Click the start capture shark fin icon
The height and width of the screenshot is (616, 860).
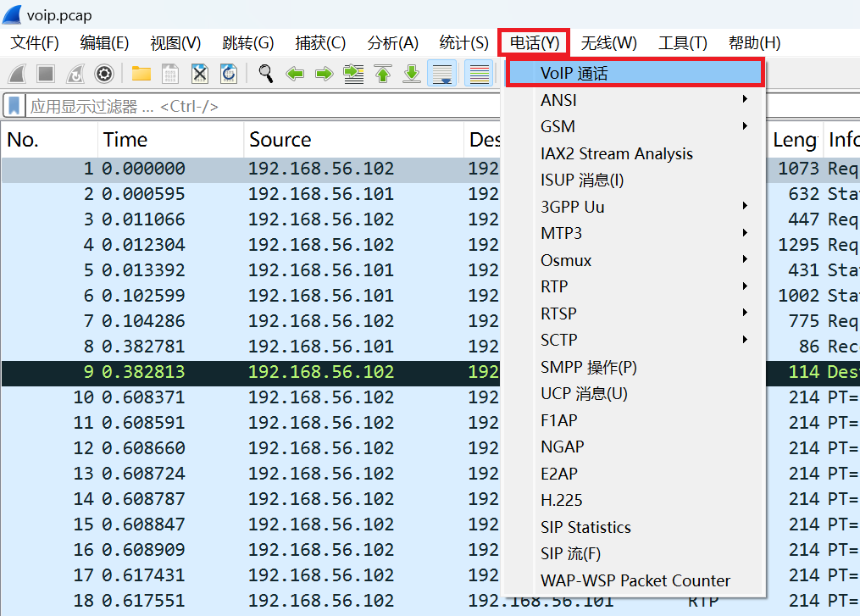[17, 74]
